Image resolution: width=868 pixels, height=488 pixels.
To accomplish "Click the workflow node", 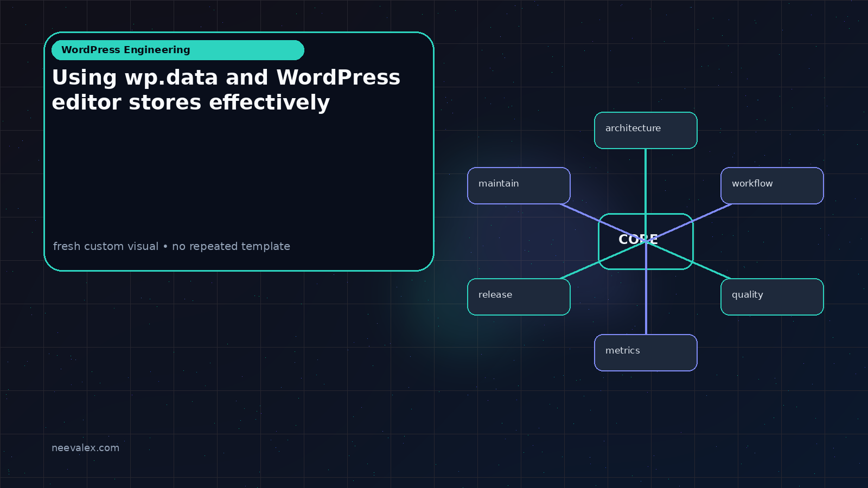I will 772,186.
